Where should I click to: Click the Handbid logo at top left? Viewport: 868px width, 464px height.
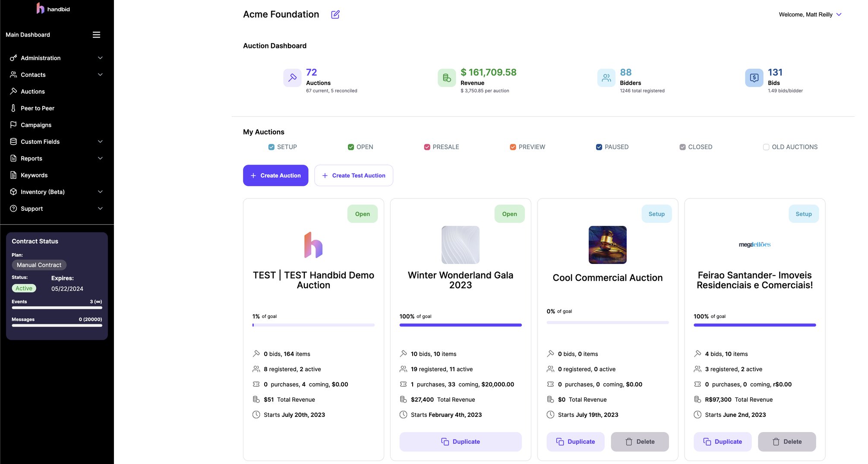(x=53, y=8)
